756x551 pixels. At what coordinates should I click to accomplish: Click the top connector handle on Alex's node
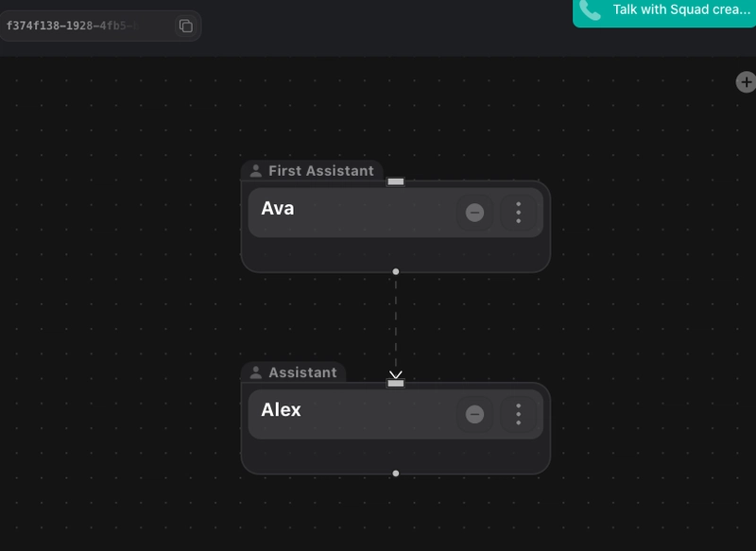pos(396,383)
